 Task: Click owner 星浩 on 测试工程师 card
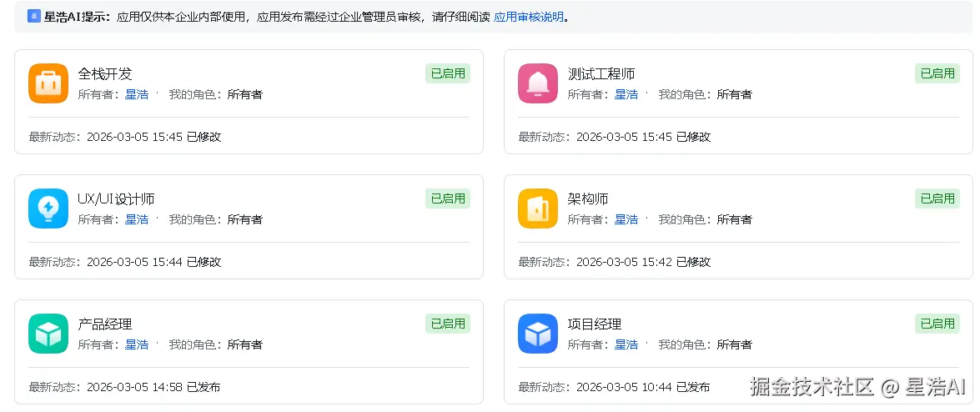coord(626,94)
